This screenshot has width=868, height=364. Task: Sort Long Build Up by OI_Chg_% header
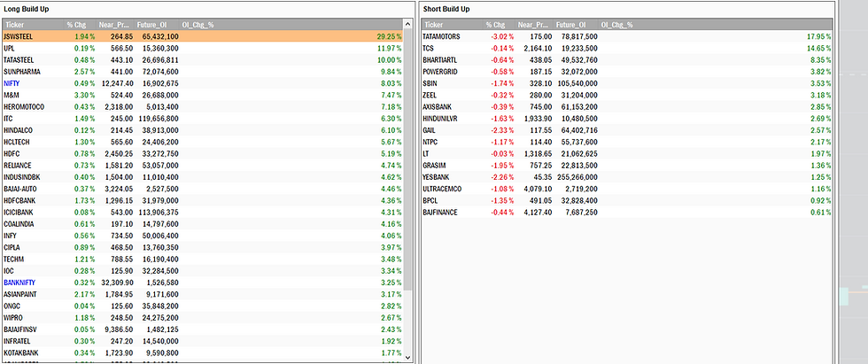[291, 24]
